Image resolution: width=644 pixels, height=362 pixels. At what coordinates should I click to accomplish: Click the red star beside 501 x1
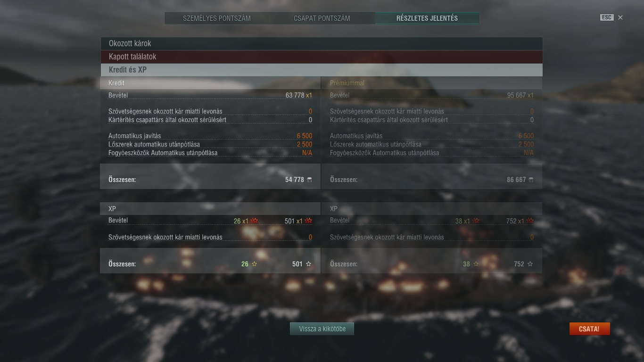coord(309,221)
